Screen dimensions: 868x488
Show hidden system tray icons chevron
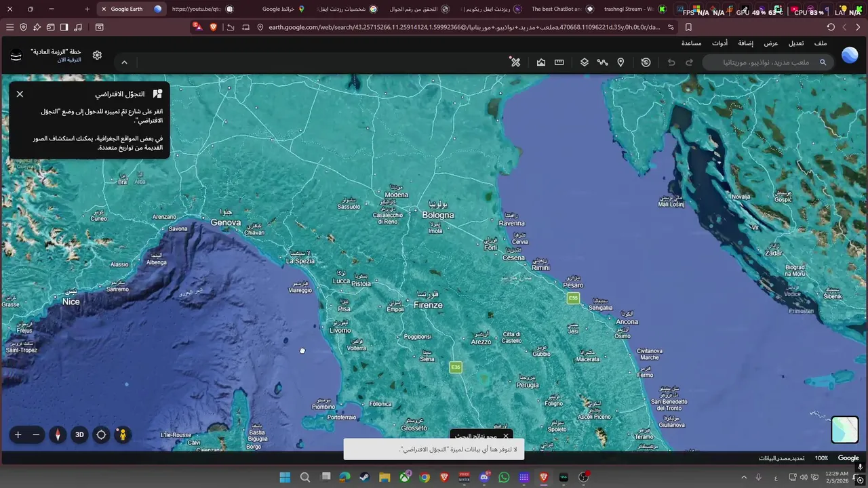coord(743,477)
